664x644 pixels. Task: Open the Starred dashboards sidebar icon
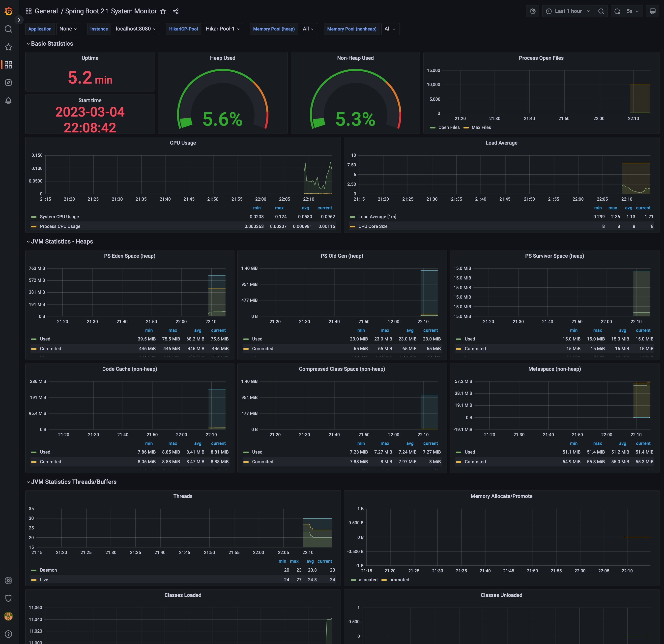click(x=8, y=47)
